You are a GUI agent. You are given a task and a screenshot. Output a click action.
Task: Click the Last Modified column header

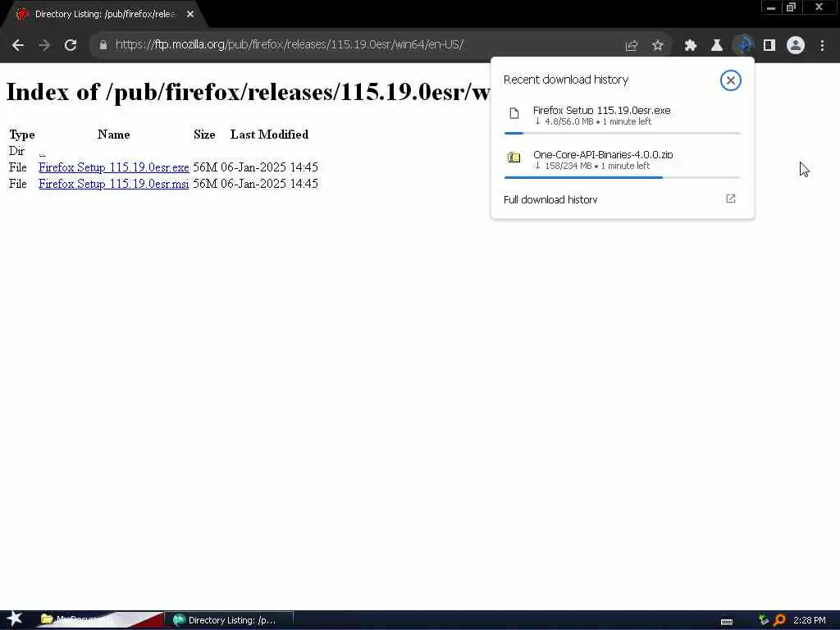[x=269, y=135]
